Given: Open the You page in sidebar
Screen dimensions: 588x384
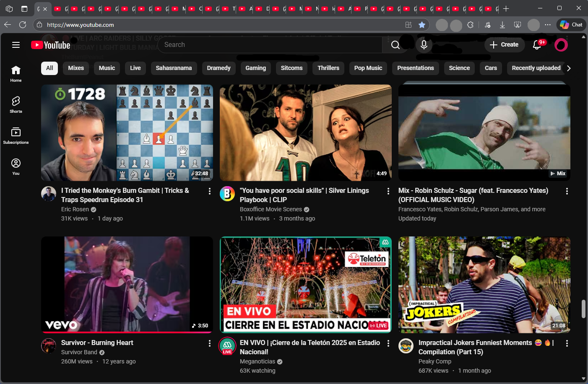Looking at the screenshot, I should [x=16, y=167].
